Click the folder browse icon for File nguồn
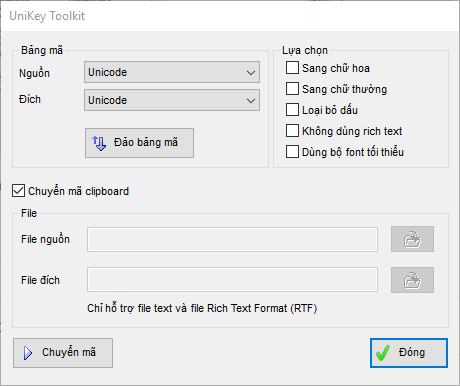The image size is (460, 386). (x=412, y=239)
